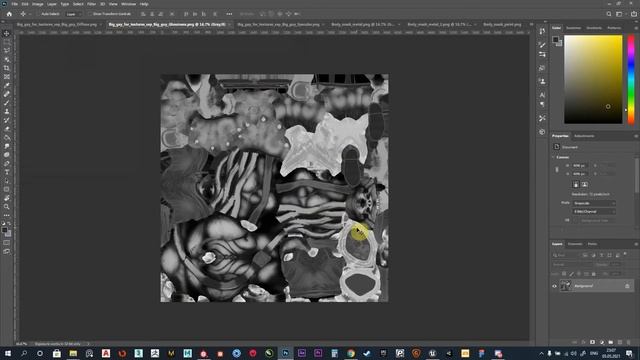Open Edit Toolbar three-dots button

point(7,215)
